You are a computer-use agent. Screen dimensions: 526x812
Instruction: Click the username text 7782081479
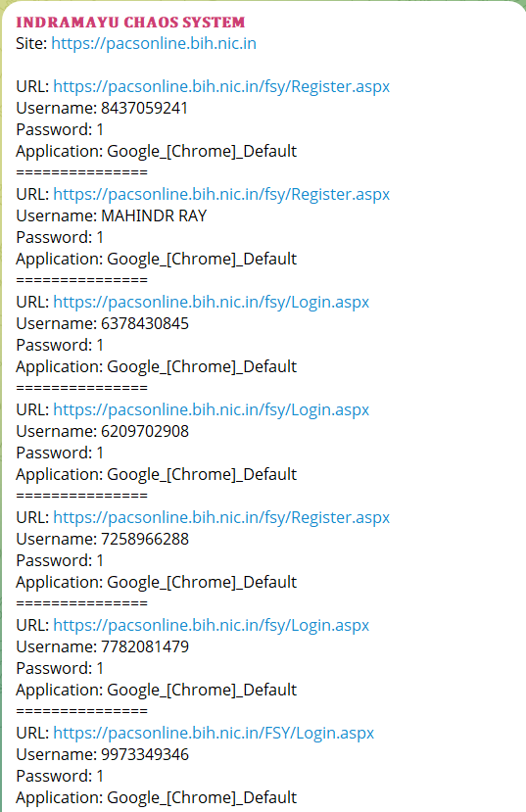145,646
